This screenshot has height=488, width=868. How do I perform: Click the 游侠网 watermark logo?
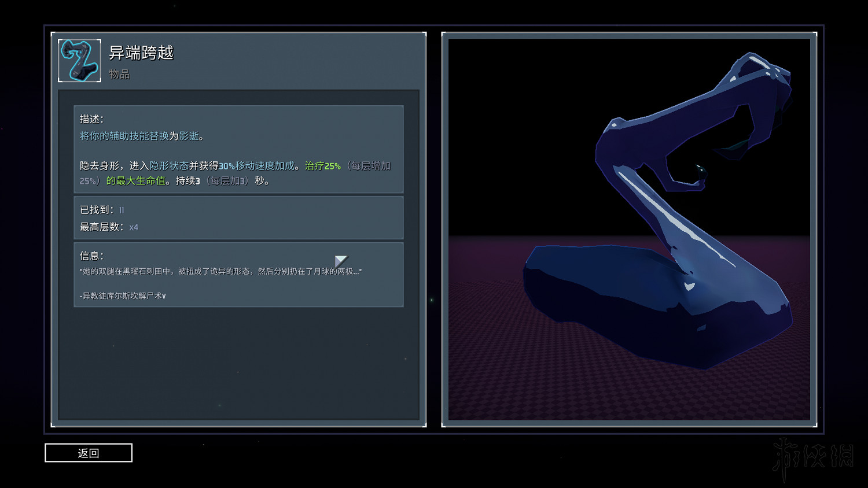point(814,457)
